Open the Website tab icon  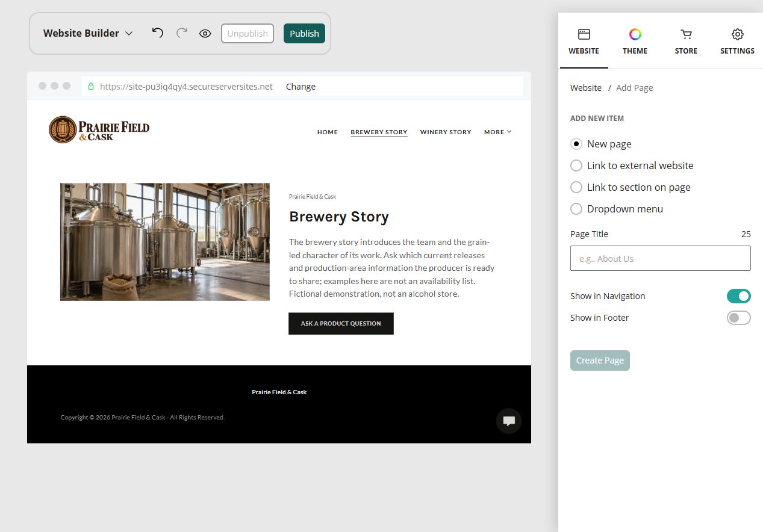pos(584,34)
